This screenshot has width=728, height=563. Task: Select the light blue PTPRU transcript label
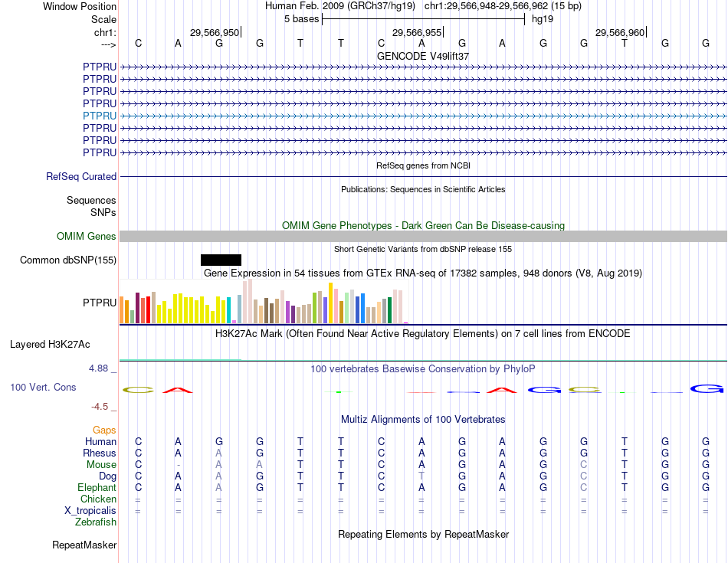pyautogui.click(x=100, y=116)
